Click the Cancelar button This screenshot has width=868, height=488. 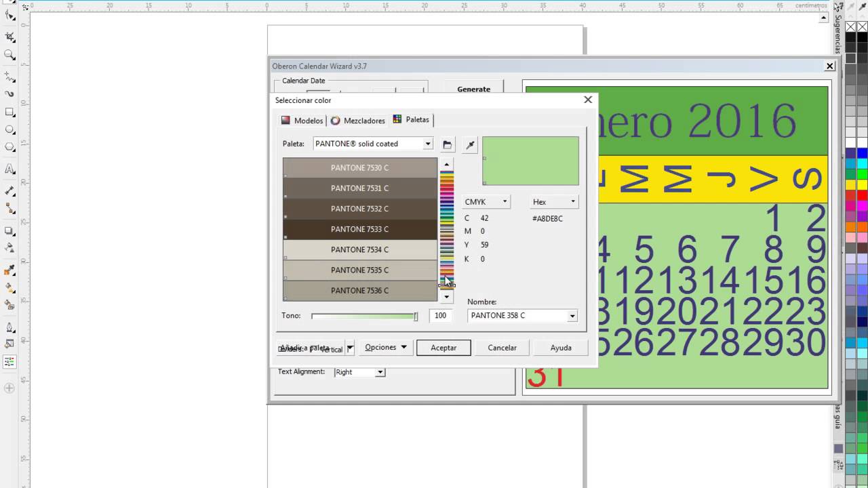pyautogui.click(x=502, y=348)
